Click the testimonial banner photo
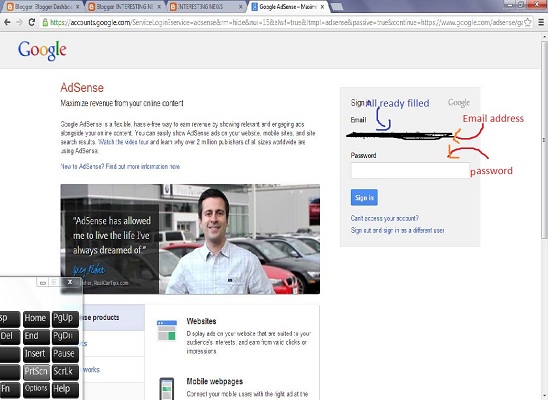The width and height of the screenshot is (548, 400). pyautogui.click(x=190, y=239)
